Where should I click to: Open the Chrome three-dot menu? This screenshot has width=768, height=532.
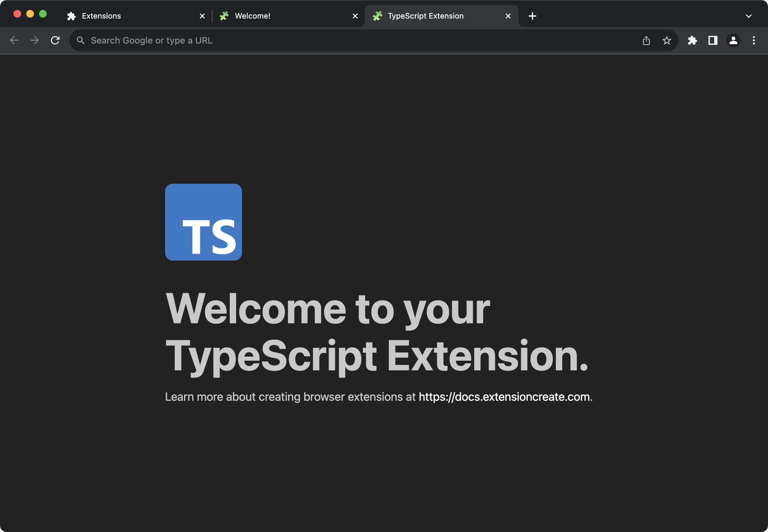point(754,40)
